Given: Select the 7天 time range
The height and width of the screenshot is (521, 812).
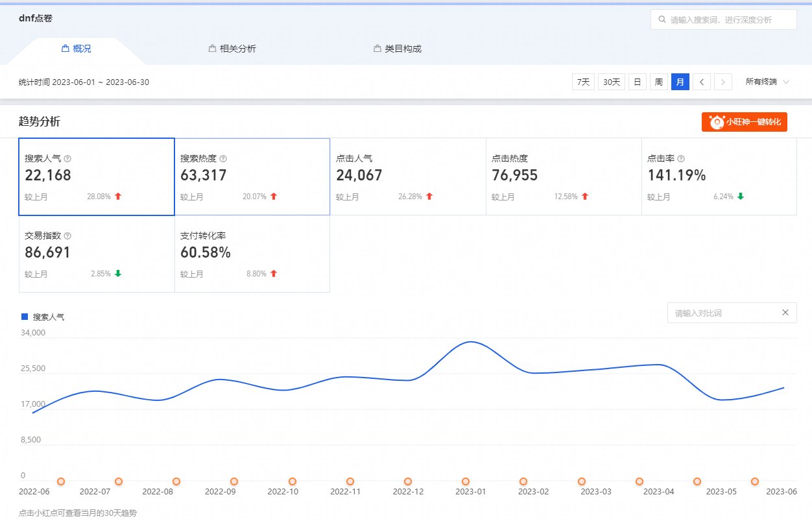Looking at the screenshot, I should click(583, 82).
